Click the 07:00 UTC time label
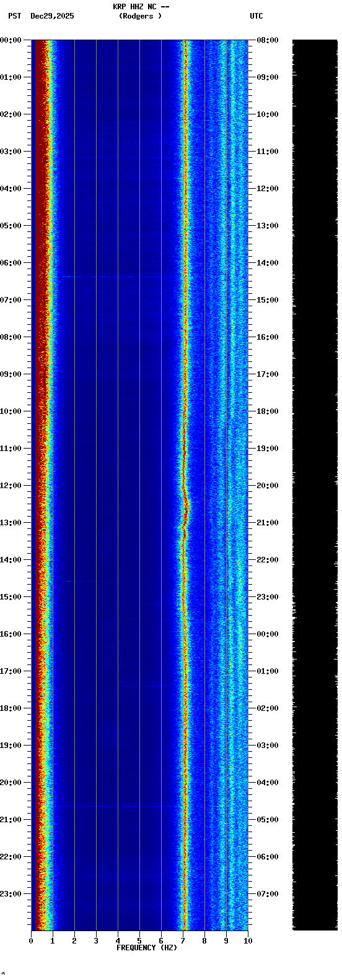Screen dimensions: 342x980 [268, 894]
